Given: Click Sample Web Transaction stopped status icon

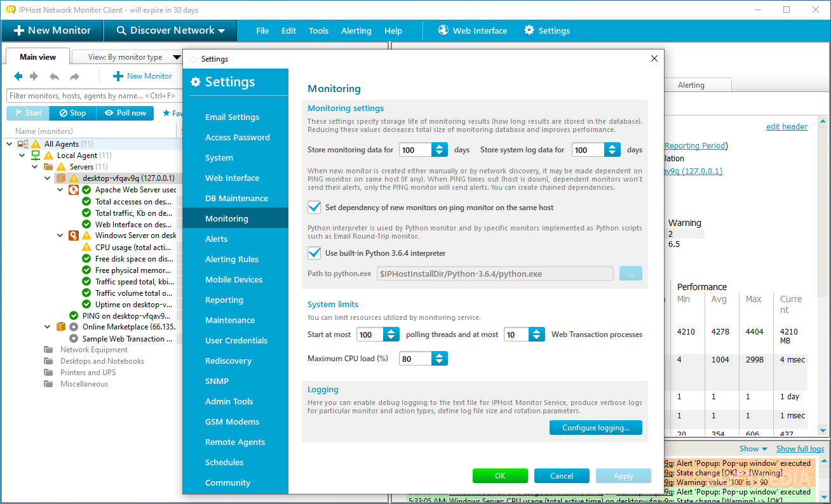Looking at the screenshot, I should [x=74, y=338].
